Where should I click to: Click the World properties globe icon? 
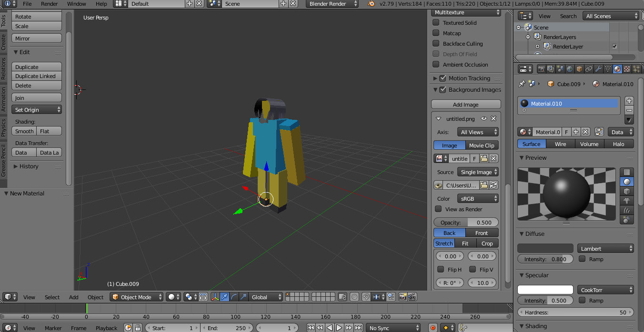point(570,69)
